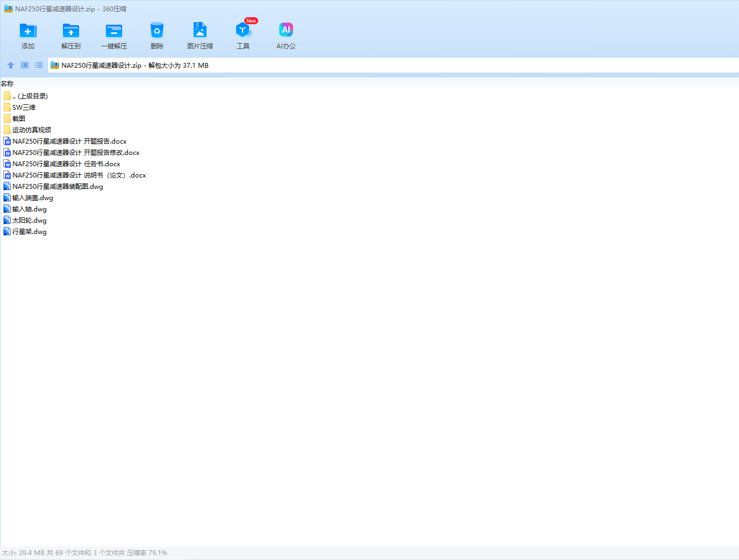The width and height of the screenshot is (739, 560).
Task: Select 'NAF250行星减速器设计 开题报告修改.docx' file name
Action: (76, 153)
